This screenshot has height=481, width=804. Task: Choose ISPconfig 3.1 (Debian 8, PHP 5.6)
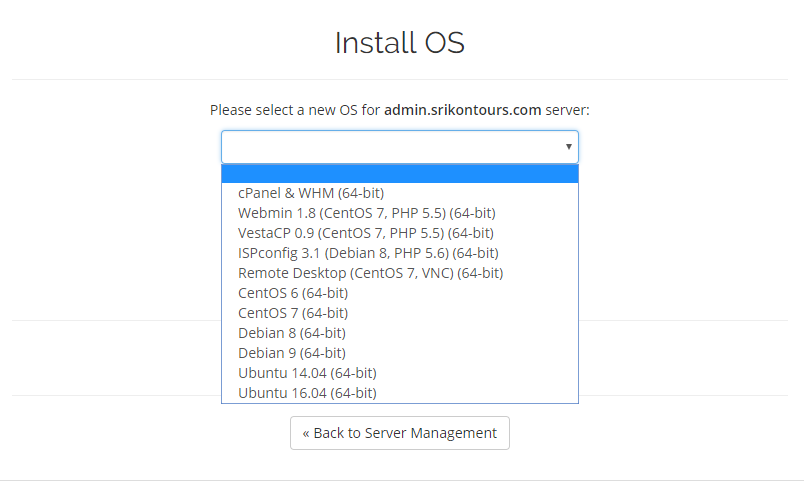[368, 253]
